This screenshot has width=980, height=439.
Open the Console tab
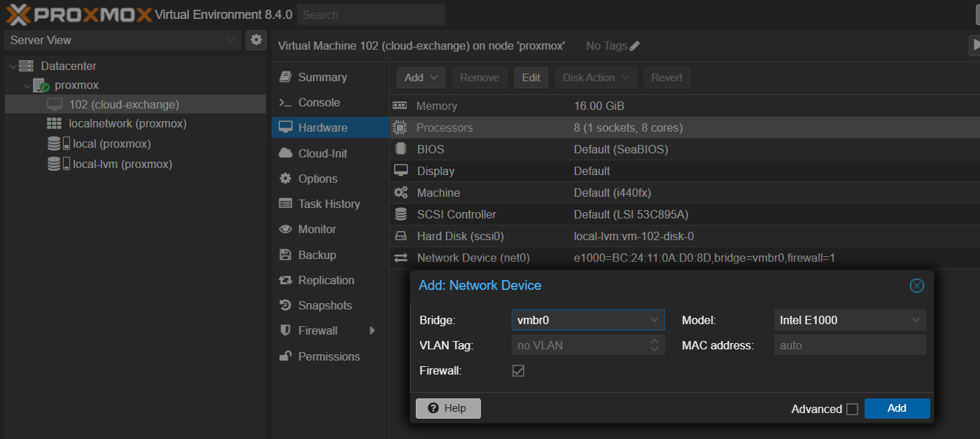click(x=330, y=102)
